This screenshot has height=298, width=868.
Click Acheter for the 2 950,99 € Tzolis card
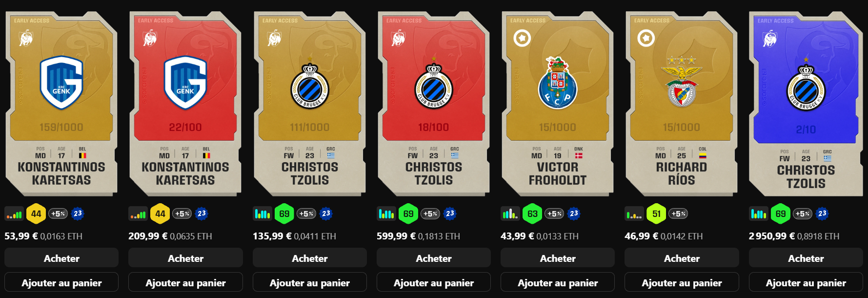pyautogui.click(x=806, y=258)
